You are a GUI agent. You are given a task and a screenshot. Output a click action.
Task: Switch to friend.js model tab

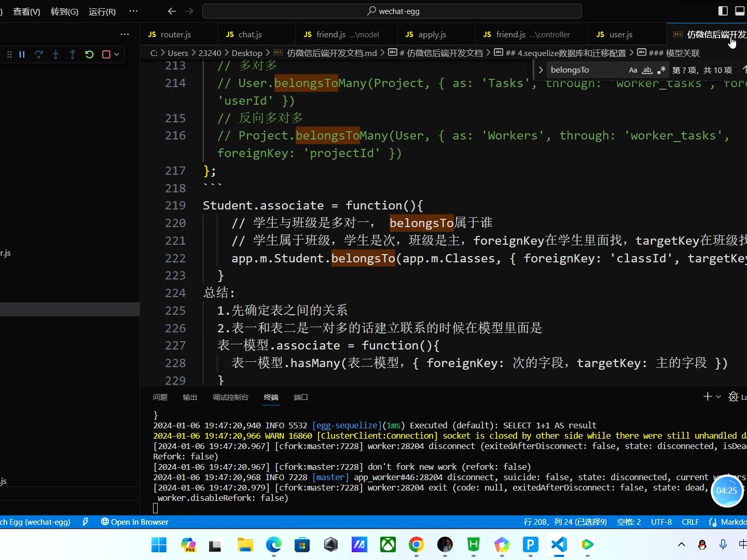point(348,34)
